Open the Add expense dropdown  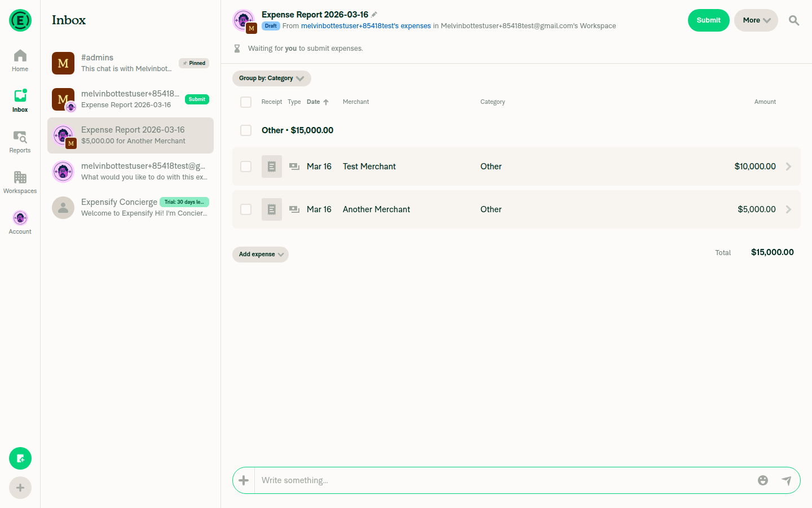coord(260,255)
